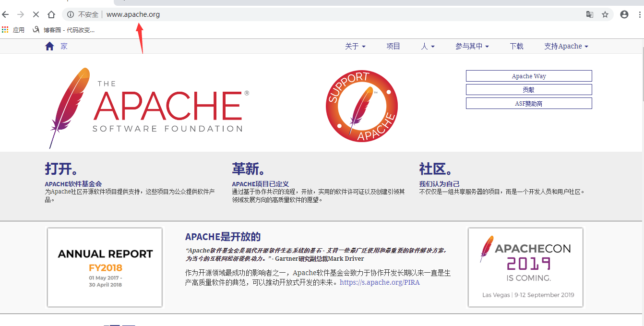Click the 革新。 heading
The height and width of the screenshot is (326, 644).
pos(249,169)
